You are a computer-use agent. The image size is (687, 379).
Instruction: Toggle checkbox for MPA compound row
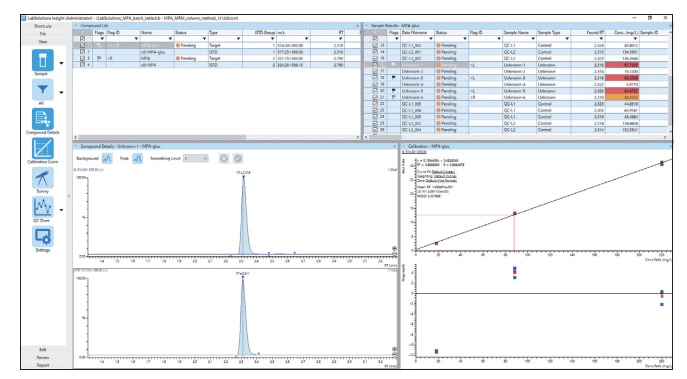[x=82, y=58]
